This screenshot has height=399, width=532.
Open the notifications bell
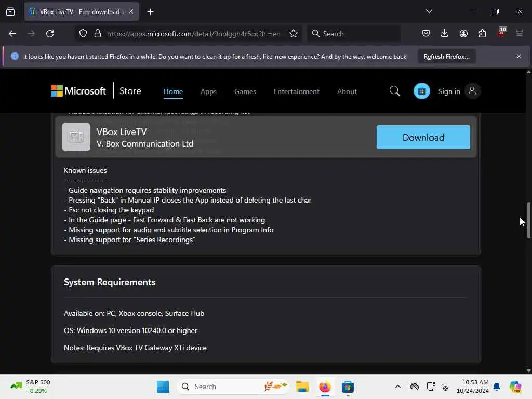click(x=496, y=387)
